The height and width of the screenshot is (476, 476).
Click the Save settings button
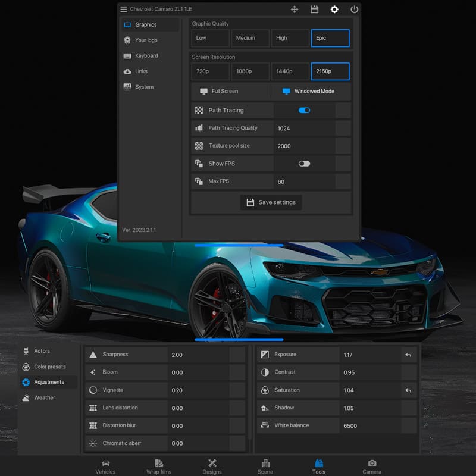(271, 202)
